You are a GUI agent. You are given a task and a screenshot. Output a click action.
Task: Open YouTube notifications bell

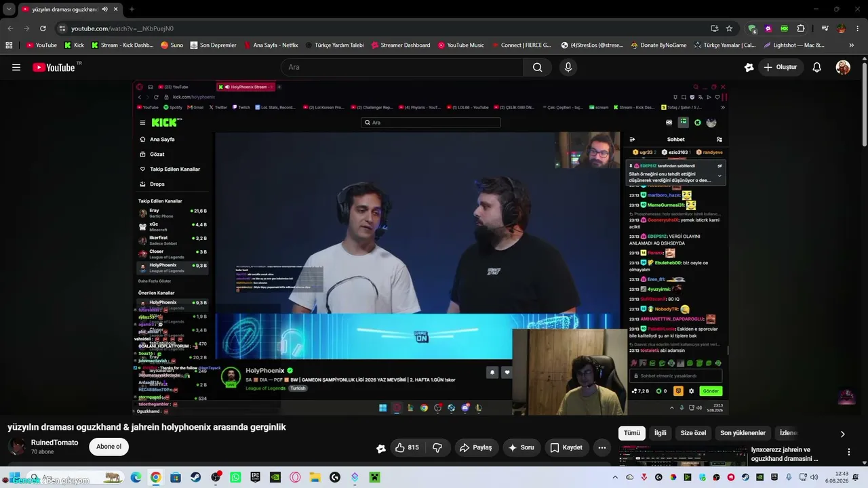pos(817,67)
